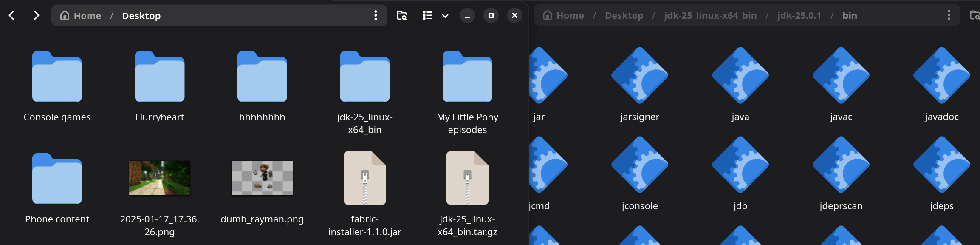Click bin breadcrumb in path bar
This screenshot has width=980, height=245.
coord(850,15)
